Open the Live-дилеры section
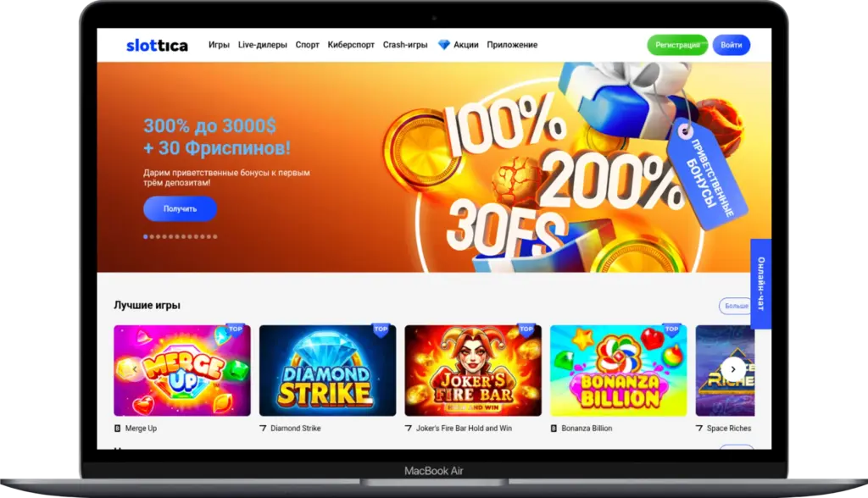868x498 pixels. [x=263, y=45]
